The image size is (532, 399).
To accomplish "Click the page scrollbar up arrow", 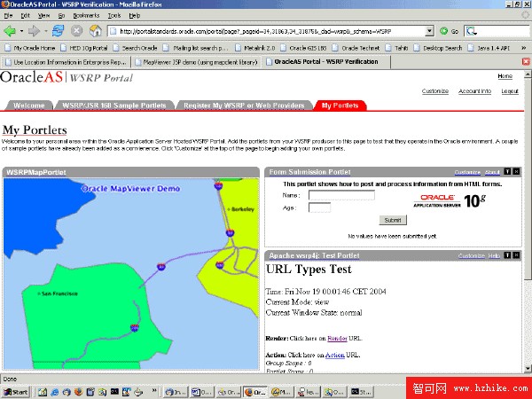I will click(x=528, y=74).
